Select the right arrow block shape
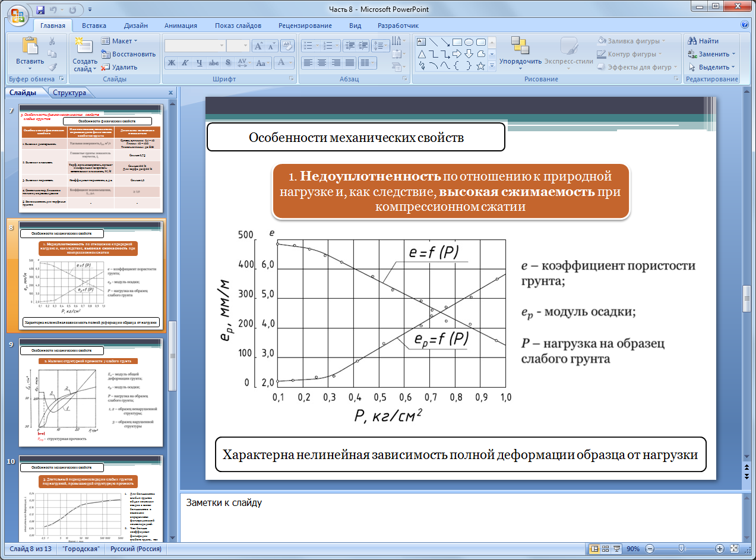The image size is (756, 560). (457, 53)
